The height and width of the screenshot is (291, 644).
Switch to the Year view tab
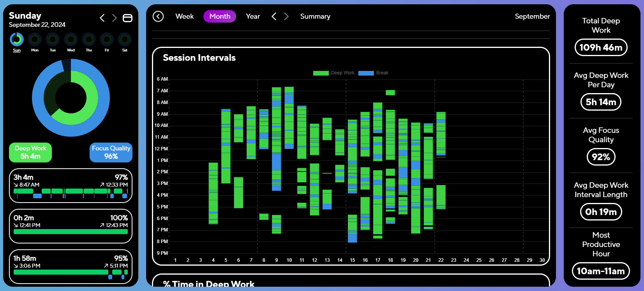click(x=253, y=16)
